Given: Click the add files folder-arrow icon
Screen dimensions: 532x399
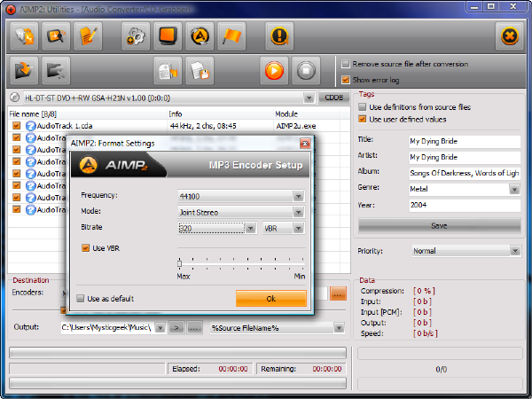Looking at the screenshot, I should 24,71.
